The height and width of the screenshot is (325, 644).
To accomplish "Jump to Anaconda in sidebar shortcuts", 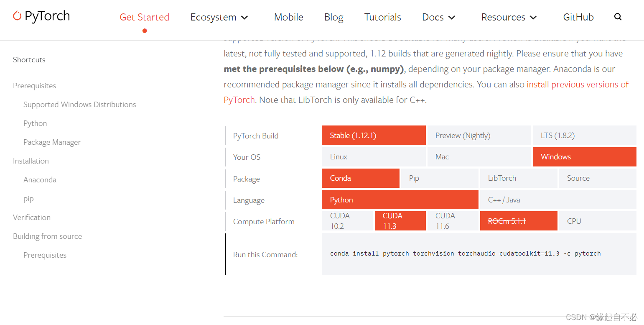I will 40,180.
